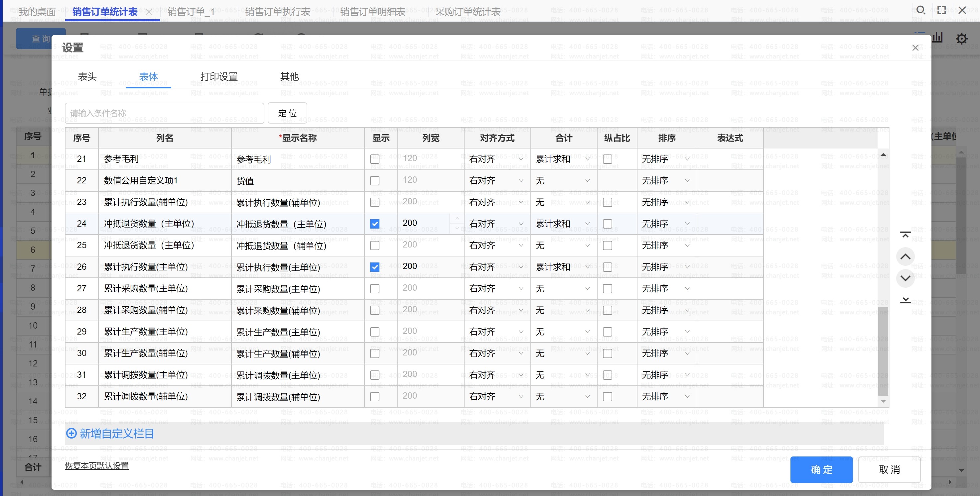Toggle 纵占比 checkbox for 累计执行数量(主单位) row 26
Viewport: 980px width, 496px height.
pos(608,267)
